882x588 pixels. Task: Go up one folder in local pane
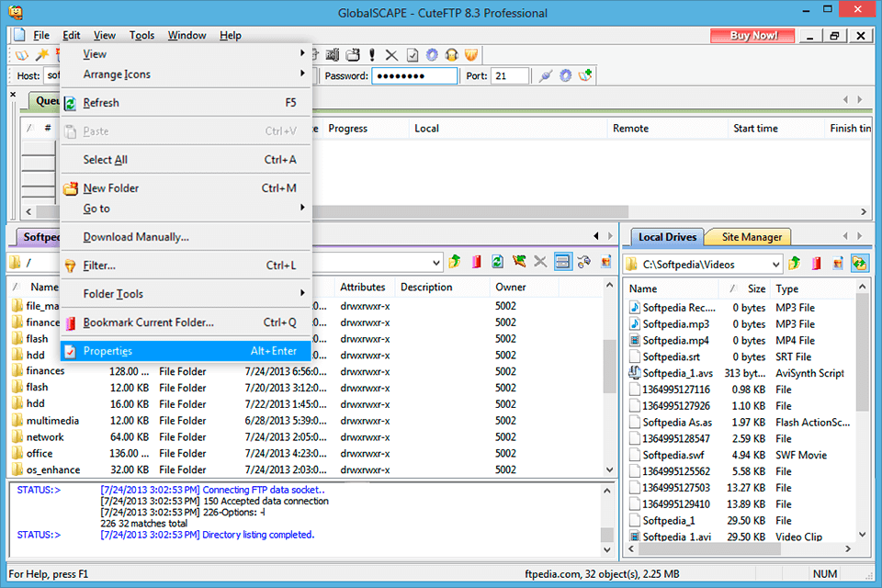795,264
